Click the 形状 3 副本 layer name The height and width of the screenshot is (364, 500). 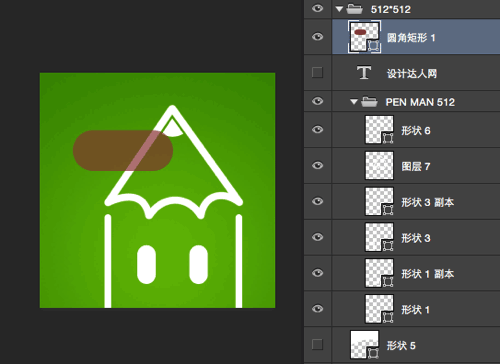(x=427, y=202)
